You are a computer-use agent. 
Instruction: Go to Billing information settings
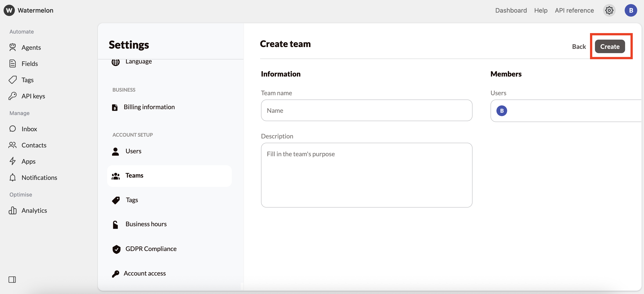tap(149, 107)
